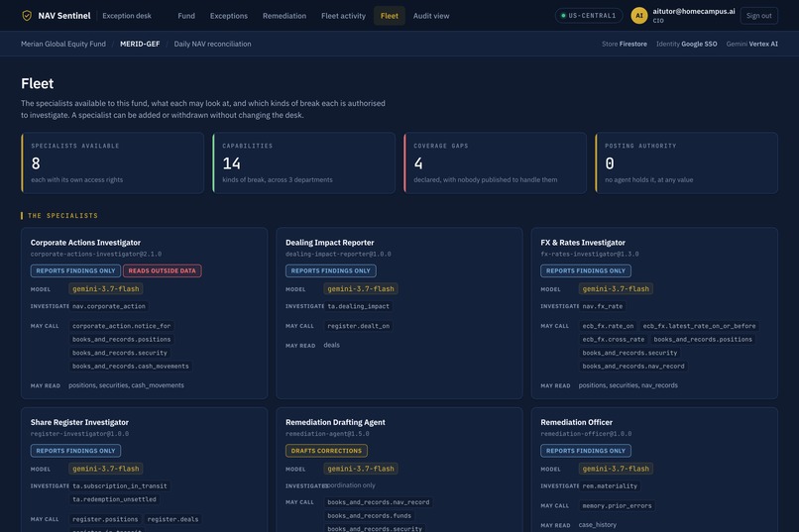Click the Gemini Vertex AI label
This screenshot has width=799, height=532.
pos(751,44)
